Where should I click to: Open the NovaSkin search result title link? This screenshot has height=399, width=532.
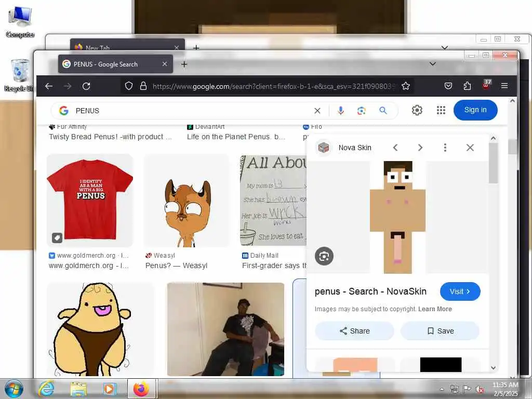coord(370,291)
